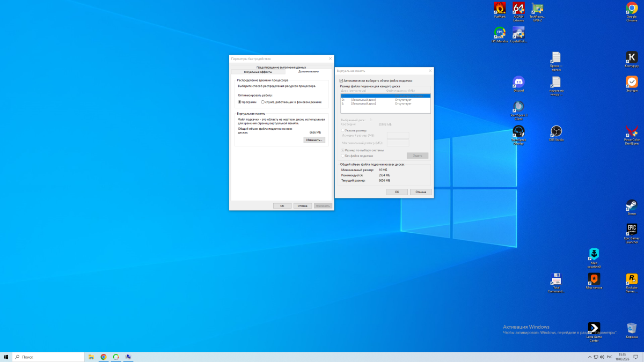Click the taskbar "Поиск" search box
The height and width of the screenshot is (362, 644).
pyautogui.click(x=48, y=357)
